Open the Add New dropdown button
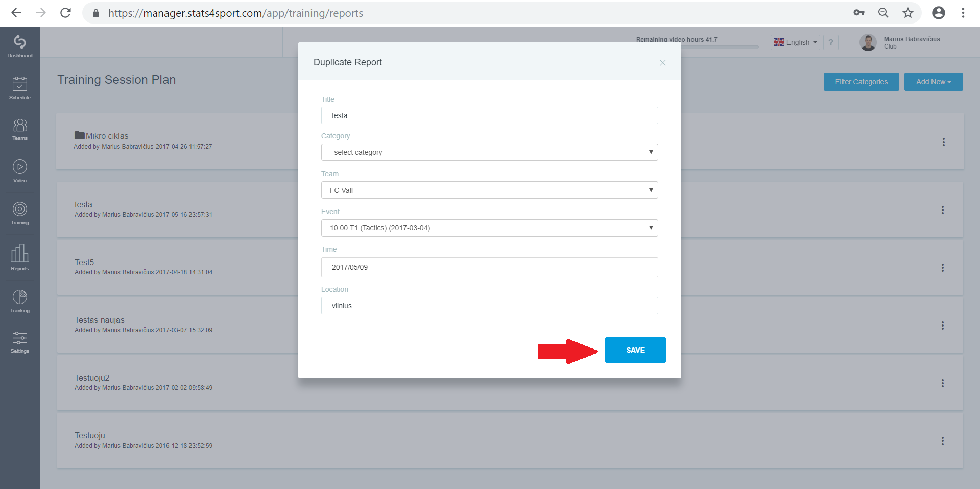980x489 pixels. tap(934, 82)
